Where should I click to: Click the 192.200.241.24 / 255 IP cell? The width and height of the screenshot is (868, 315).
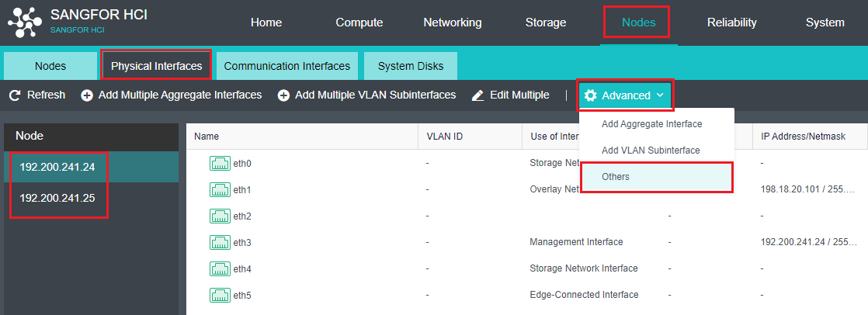pos(809,242)
